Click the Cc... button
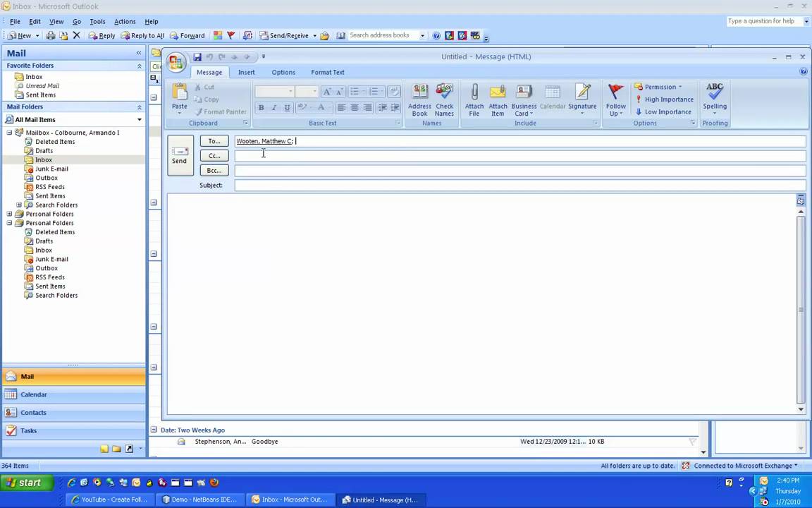The image size is (812, 508). point(214,155)
